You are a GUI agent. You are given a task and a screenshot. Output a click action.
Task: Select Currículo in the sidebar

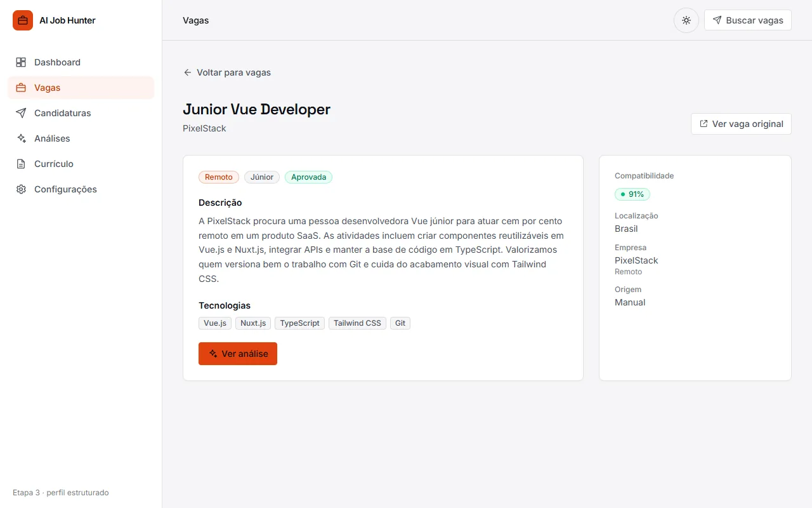(x=81, y=164)
